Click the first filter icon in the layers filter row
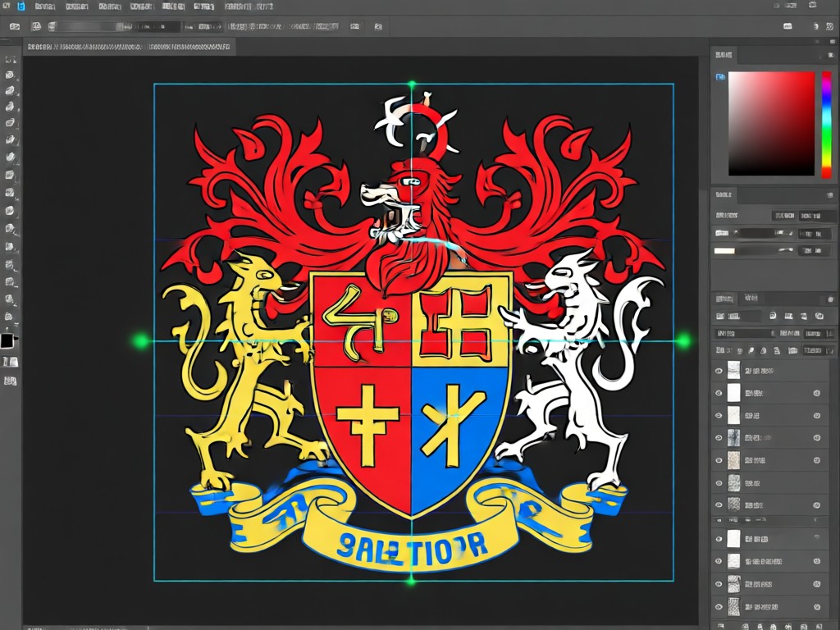 click(x=773, y=316)
